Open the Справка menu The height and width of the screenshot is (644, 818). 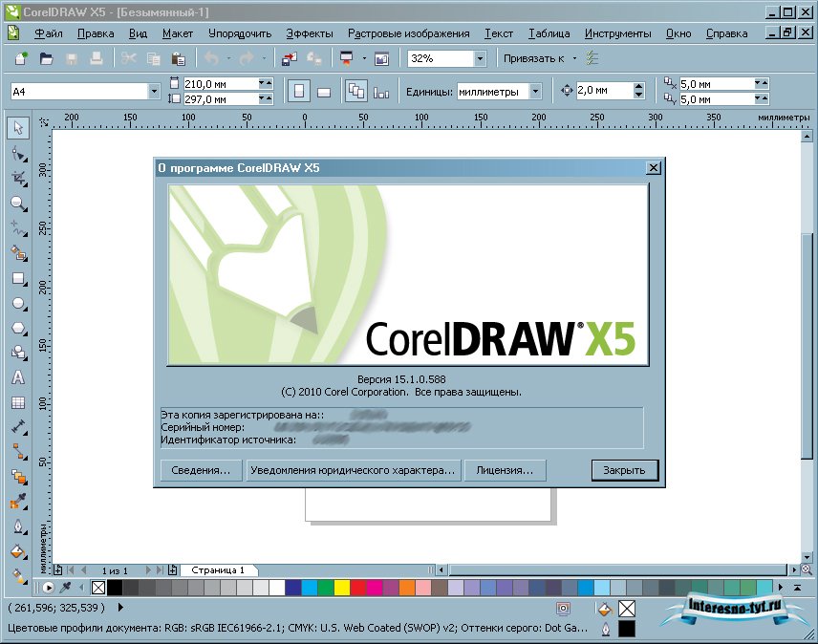(726, 33)
